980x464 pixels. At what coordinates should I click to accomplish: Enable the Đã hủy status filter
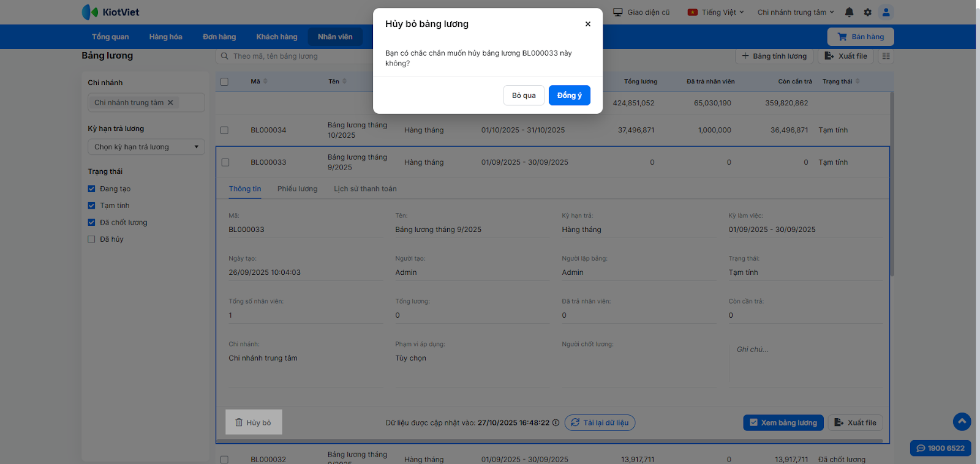[91, 239]
